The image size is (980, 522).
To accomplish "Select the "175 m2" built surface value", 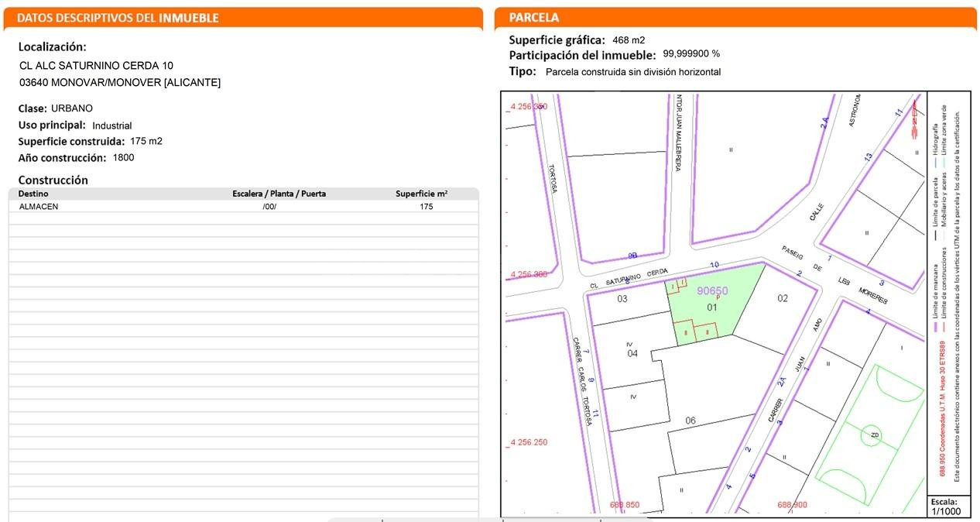I will (x=146, y=141).
